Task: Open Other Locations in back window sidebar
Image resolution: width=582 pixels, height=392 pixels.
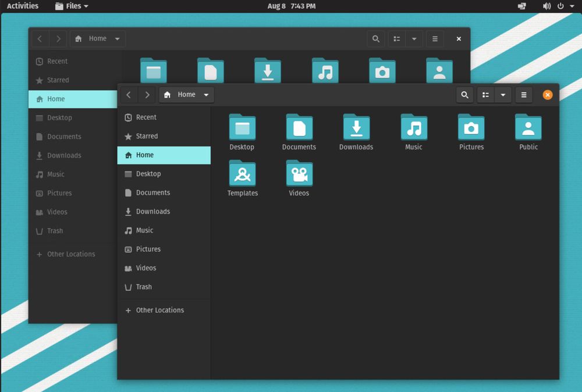Action: pyautogui.click(x=73, y=254)
